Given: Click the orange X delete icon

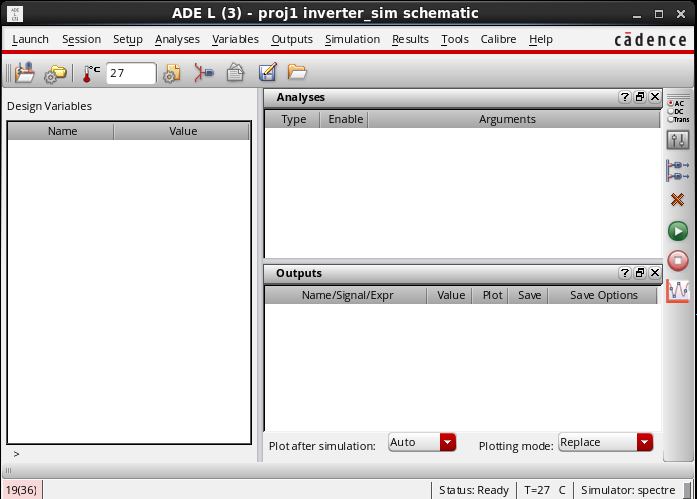Looking at the screenshot, I should (x=678, y=200).
